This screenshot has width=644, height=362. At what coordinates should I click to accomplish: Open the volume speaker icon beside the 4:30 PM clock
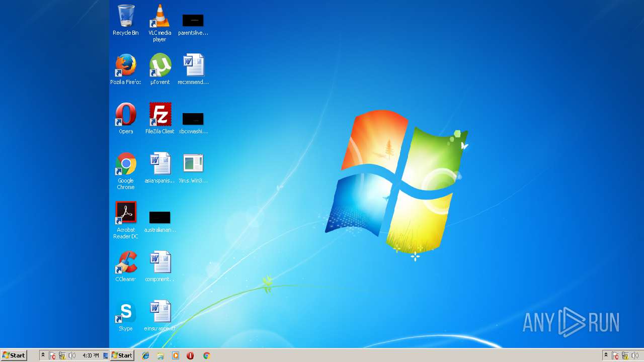pyautogui.click(x=72, y=355)
